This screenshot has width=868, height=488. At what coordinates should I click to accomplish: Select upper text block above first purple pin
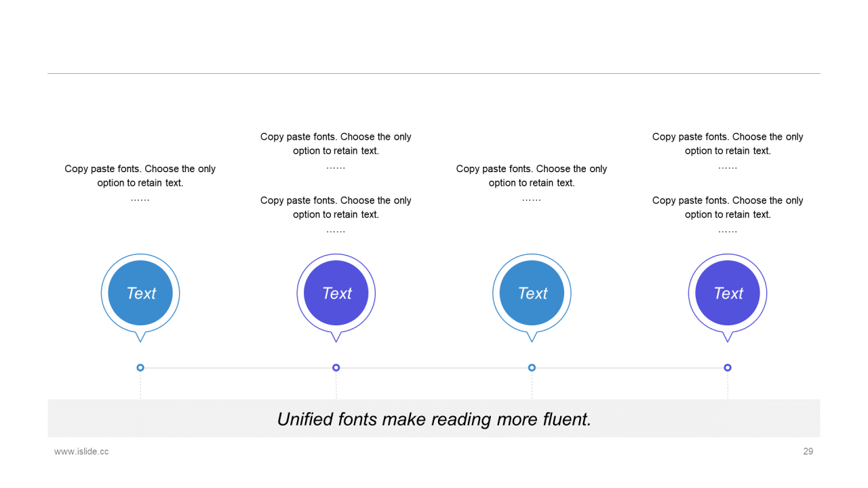336,151
